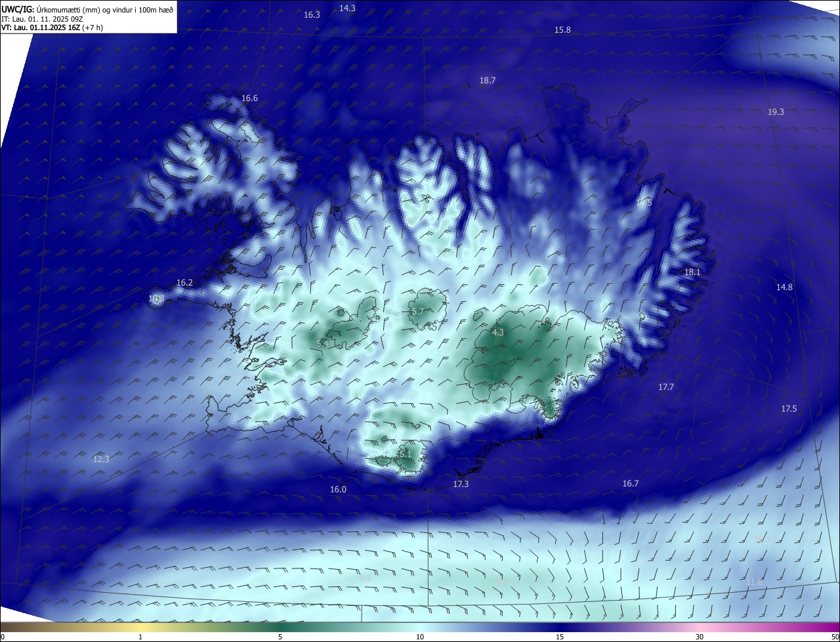The height and width of the screenshot is (642, 840).
Task: Click the 14.3 value label
Action: (347, 8)
